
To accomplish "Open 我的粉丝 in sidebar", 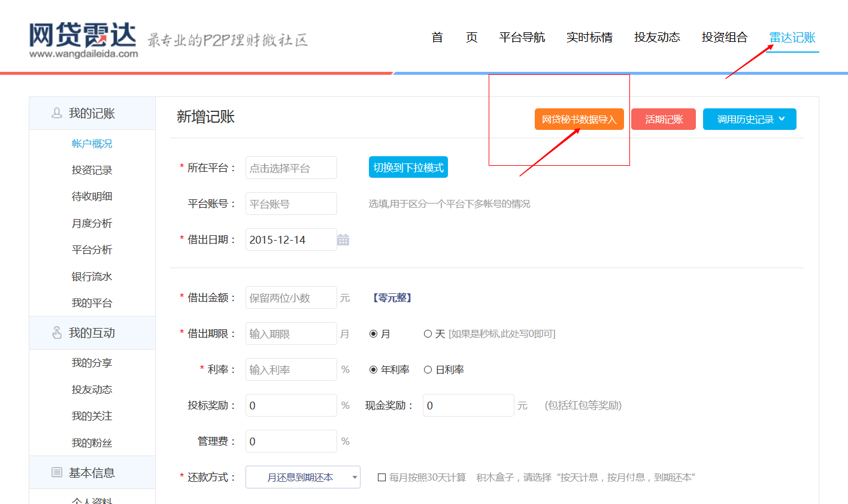I will (x=92, y=443).
